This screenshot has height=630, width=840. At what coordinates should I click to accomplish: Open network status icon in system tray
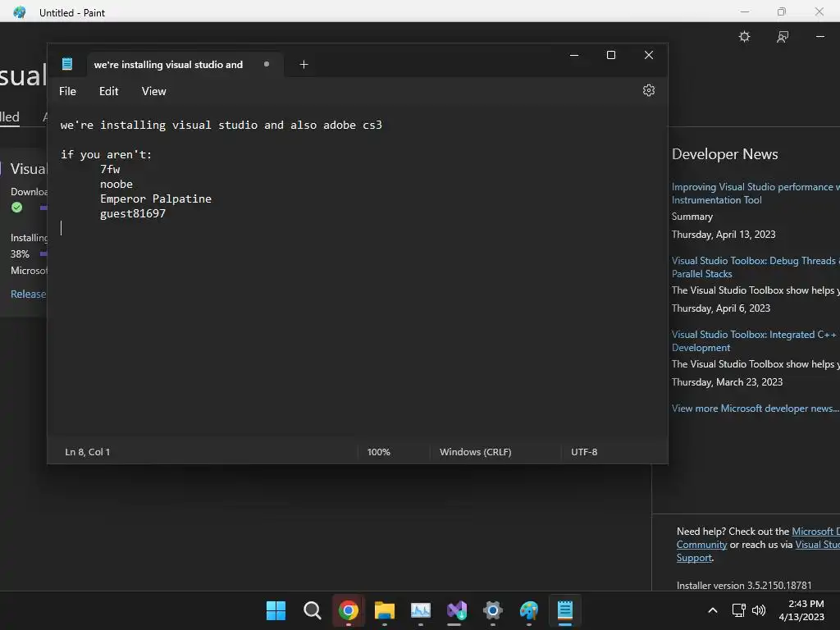tap(738, 610)
